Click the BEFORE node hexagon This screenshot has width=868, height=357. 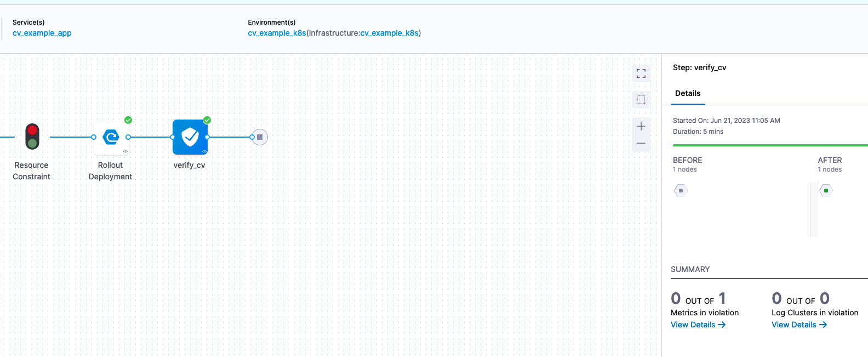681,191
